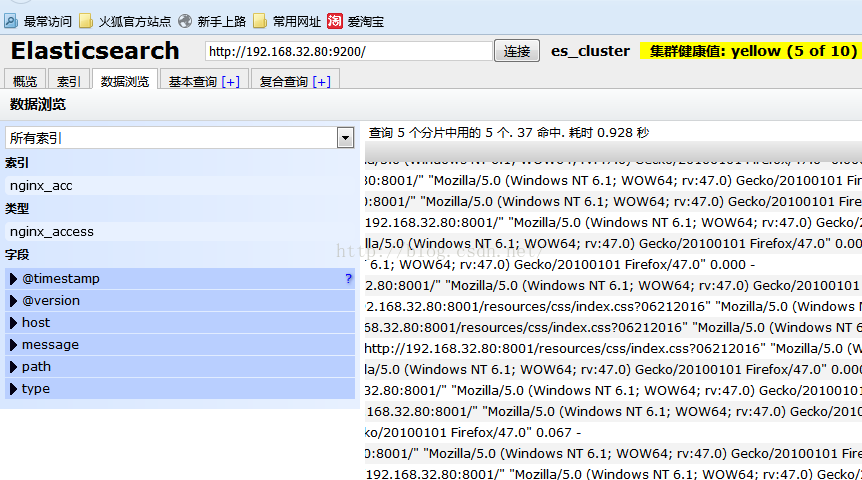Click the 字段 fields heading
The width and height of the screenshot is (862, 480).
pyautogui.click(x=17, y=255)
